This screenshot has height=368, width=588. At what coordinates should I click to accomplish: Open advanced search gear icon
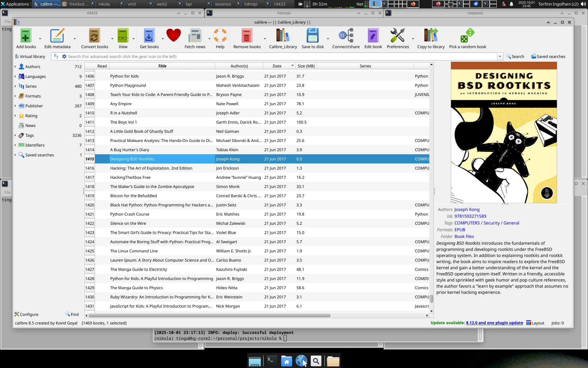pyautogui.click(x=64, y=56)
